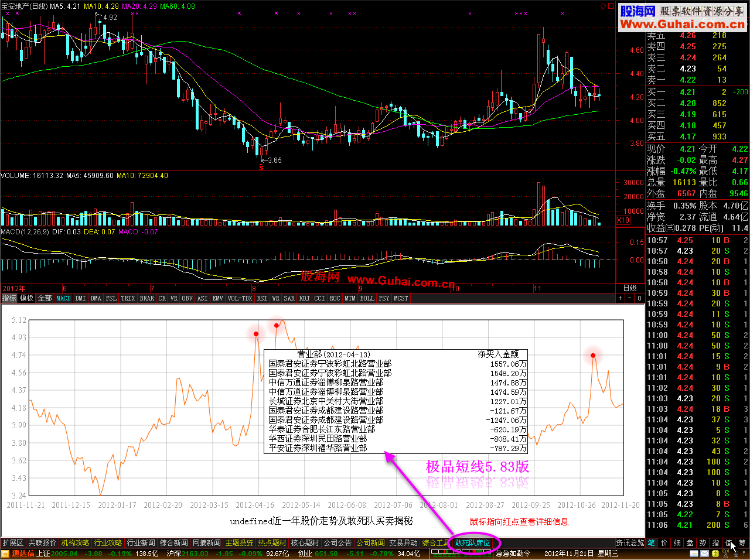
Task: Open the 关联报价 related quotes tab
Action: coord(43,543)
